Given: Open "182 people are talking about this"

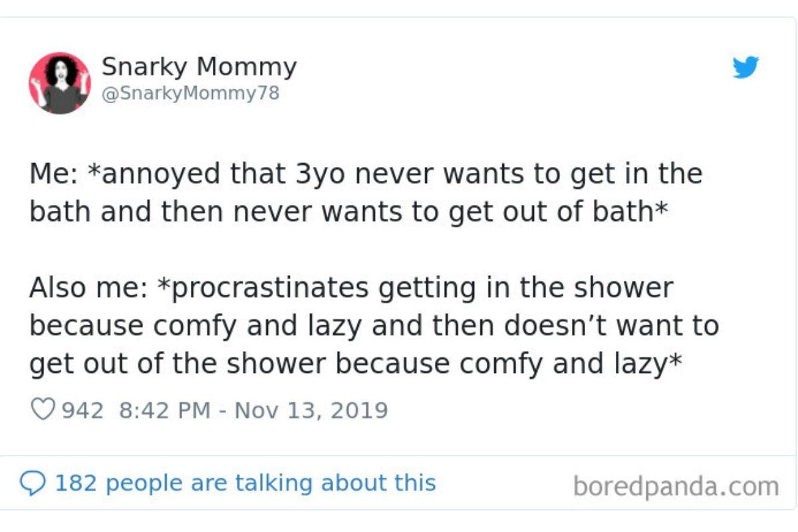Looking at the screenshot, I should click(x=245, y=483).
